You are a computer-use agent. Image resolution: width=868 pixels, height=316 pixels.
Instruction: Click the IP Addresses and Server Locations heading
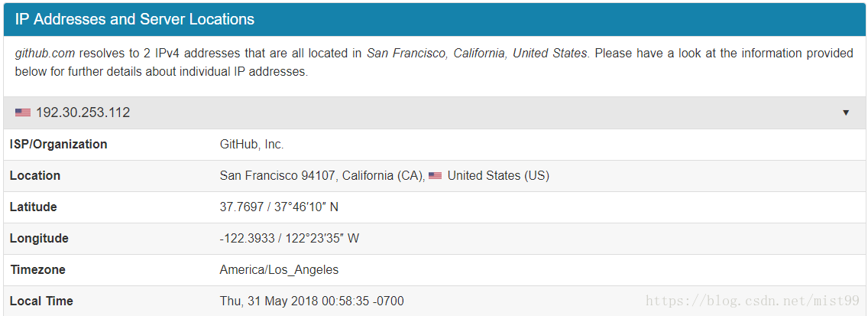134,19
